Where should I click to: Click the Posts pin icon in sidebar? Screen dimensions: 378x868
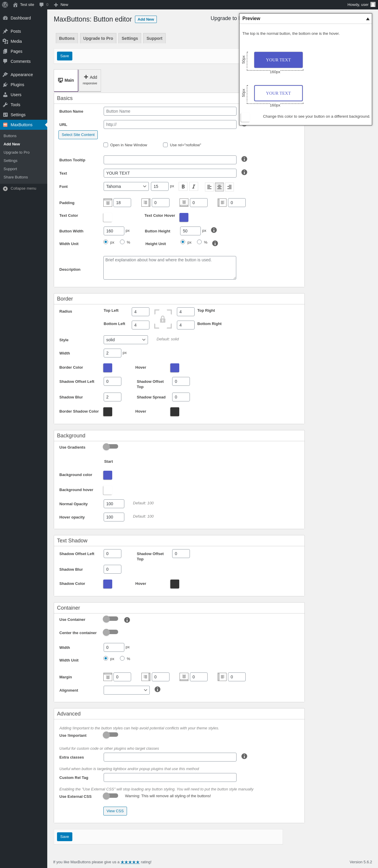click(x=5, y=31)
